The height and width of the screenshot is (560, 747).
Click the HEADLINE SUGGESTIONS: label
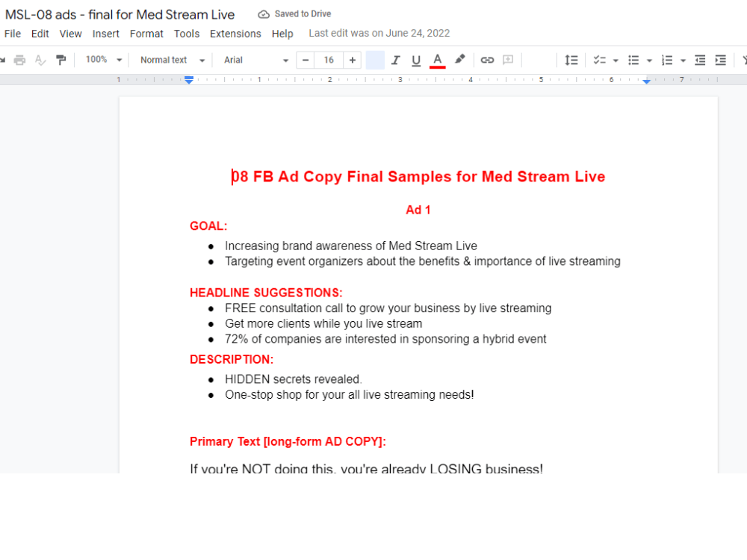click(x=267, y=293)
